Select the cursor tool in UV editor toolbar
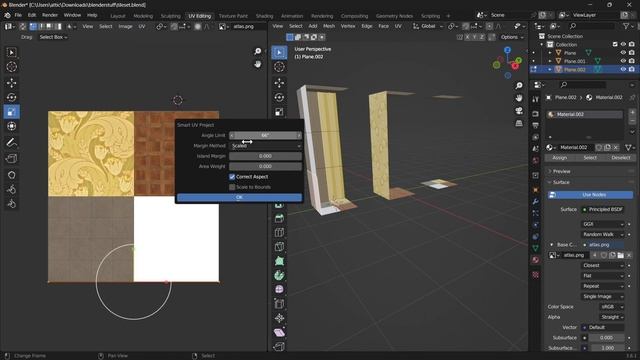The width and height of the screenshot is (640, 360). (11, 67)
